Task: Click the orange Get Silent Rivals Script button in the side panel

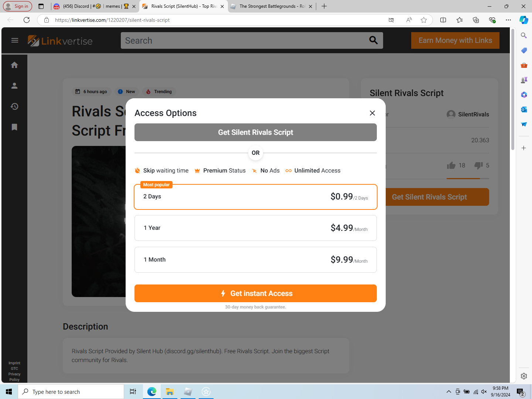Action: 437,197
